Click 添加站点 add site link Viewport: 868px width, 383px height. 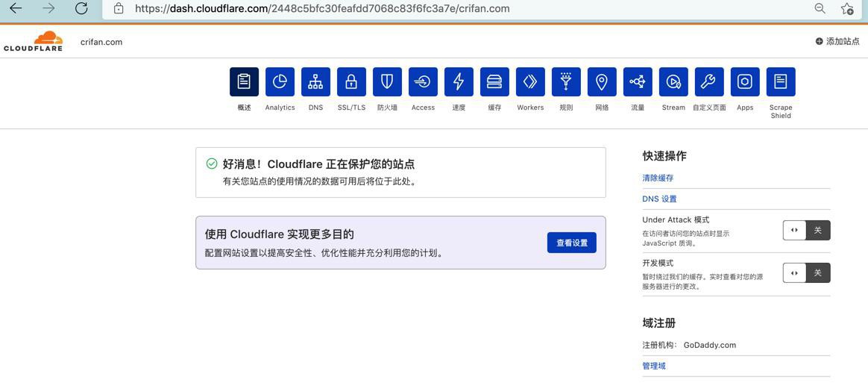click(837, 42)
